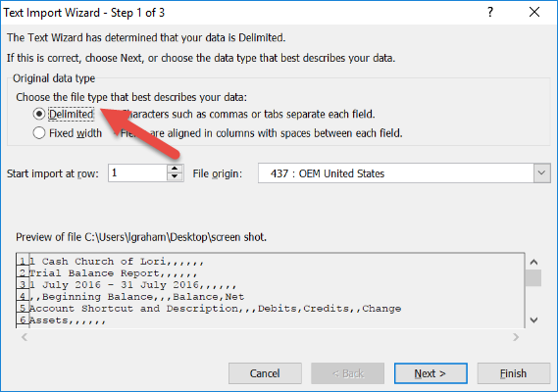The width and height of the screenshot is (558, 392).
Task: Click the preview scroll down arrow
Action: point(533,319)
